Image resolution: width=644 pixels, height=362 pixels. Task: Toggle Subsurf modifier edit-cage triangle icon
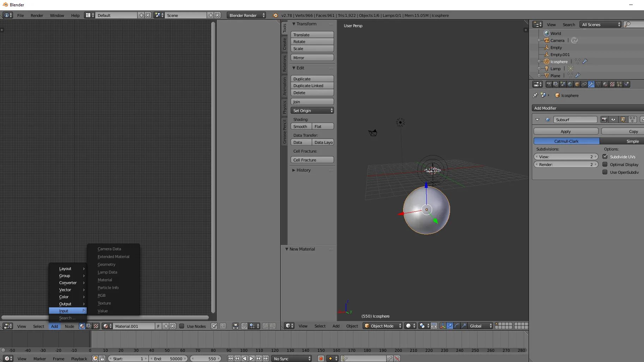click(x=632, y=119)
